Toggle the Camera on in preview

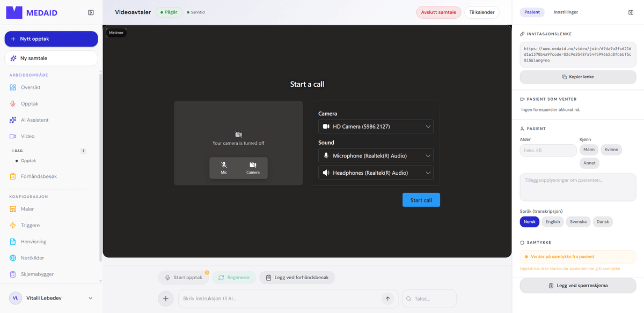253,168
